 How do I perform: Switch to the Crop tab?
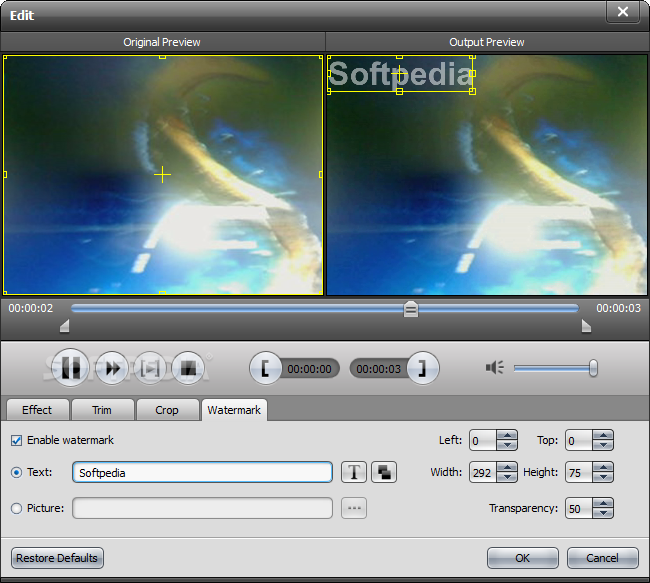[167, 410]
